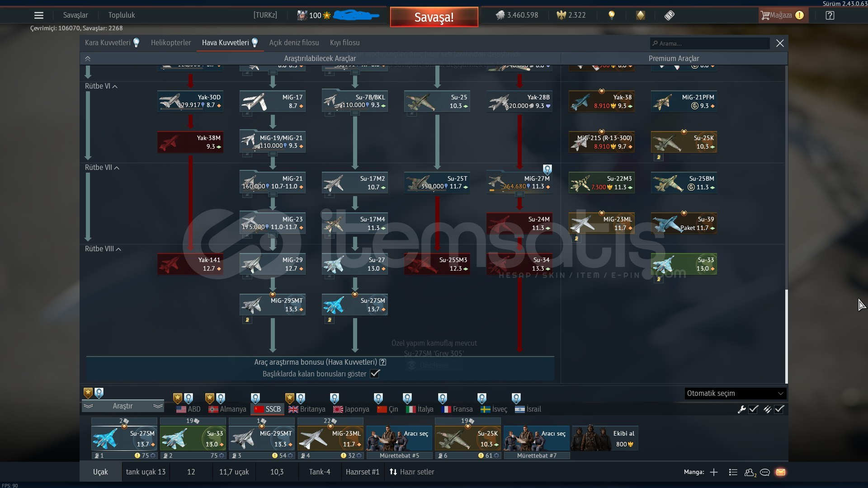
Task: Open the chat bubble icon
Action: [765, 472]
